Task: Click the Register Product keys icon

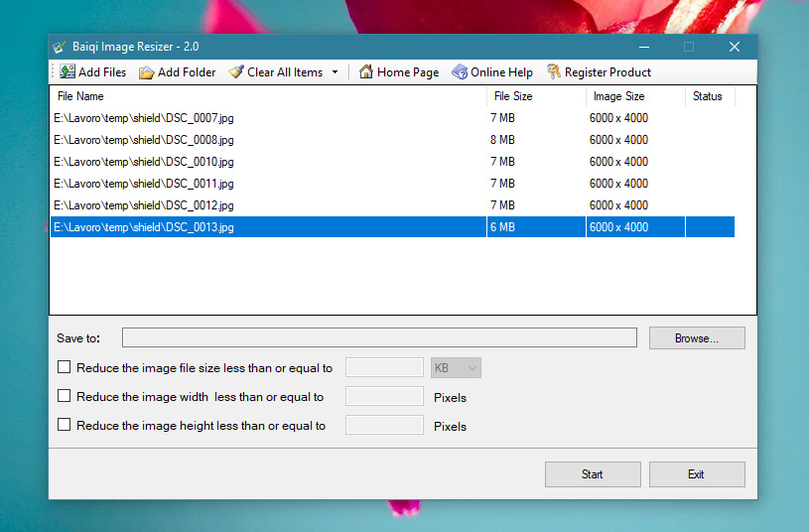Action: pyautogui.click(x=554, y=72)
